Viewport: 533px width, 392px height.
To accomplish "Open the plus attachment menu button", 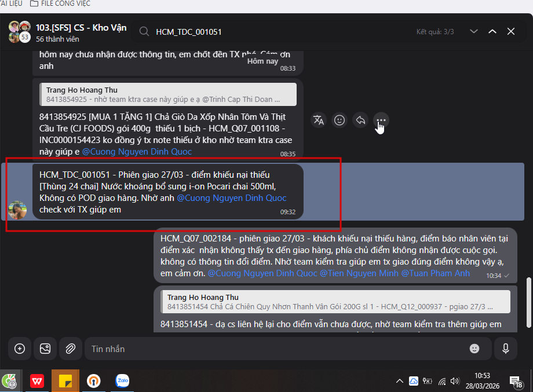I will [20, 349].
